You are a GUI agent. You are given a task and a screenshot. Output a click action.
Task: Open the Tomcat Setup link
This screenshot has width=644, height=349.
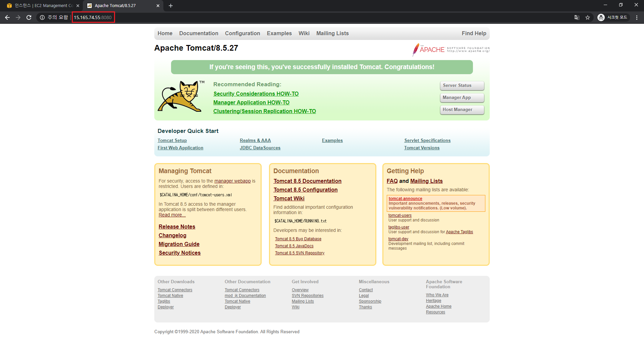pos(172,141)
